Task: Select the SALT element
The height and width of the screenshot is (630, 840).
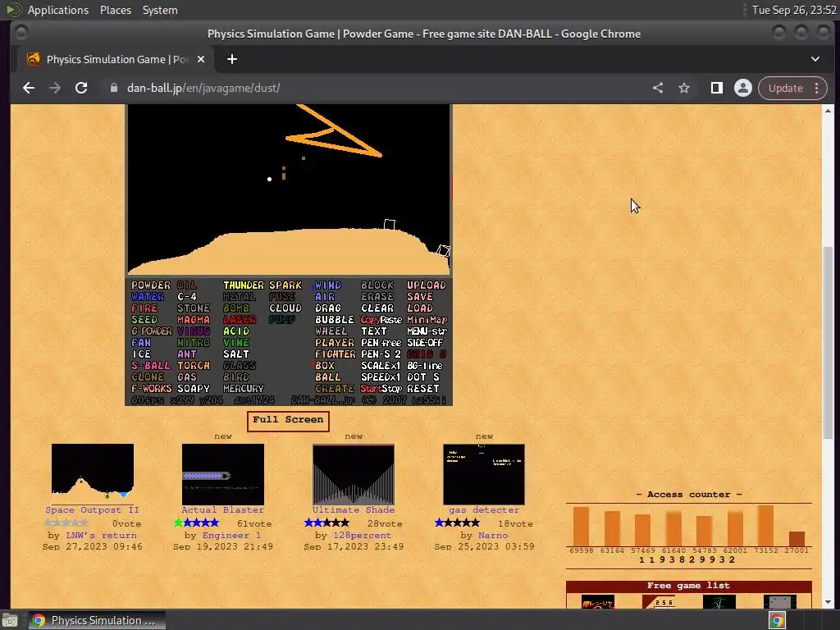Action: [236, 354]
